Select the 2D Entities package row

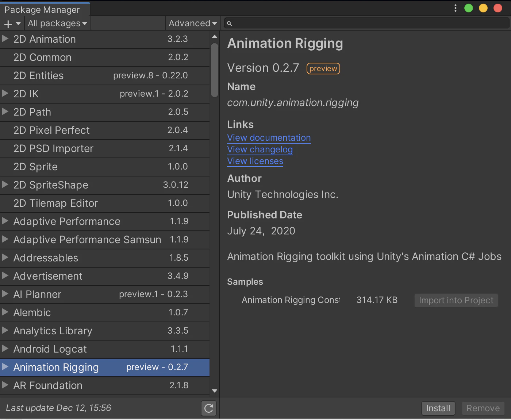(x=105, y=76)
